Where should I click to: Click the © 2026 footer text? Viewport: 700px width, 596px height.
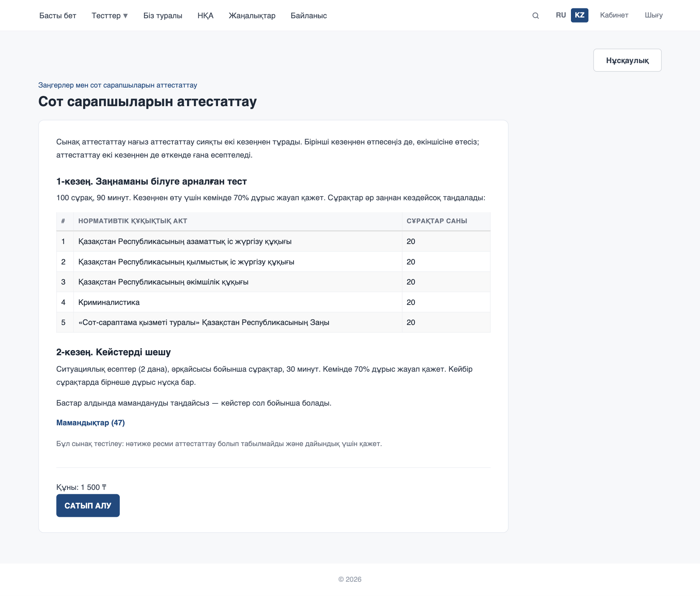click(x=350, y=579)
